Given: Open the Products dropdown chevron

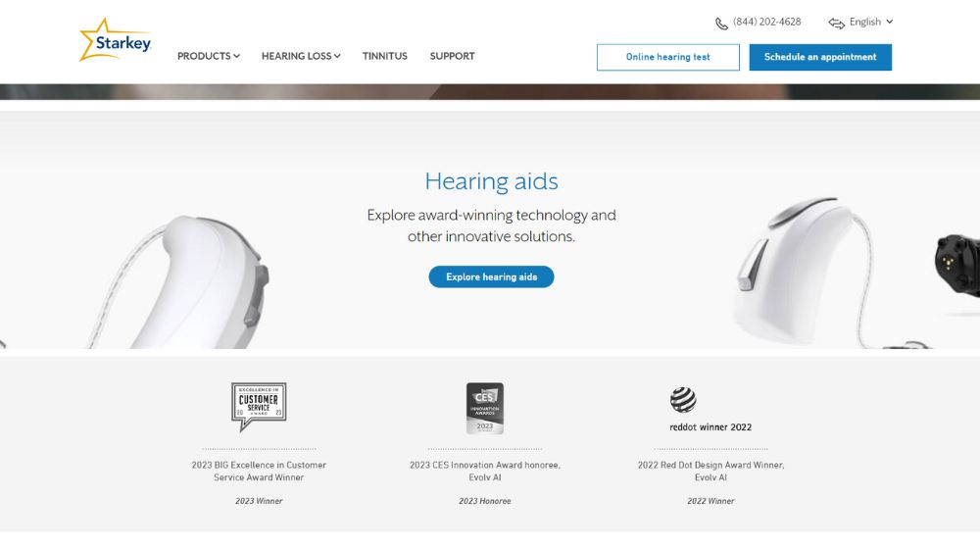Looking at the screenshot, I should click(237, 56).
